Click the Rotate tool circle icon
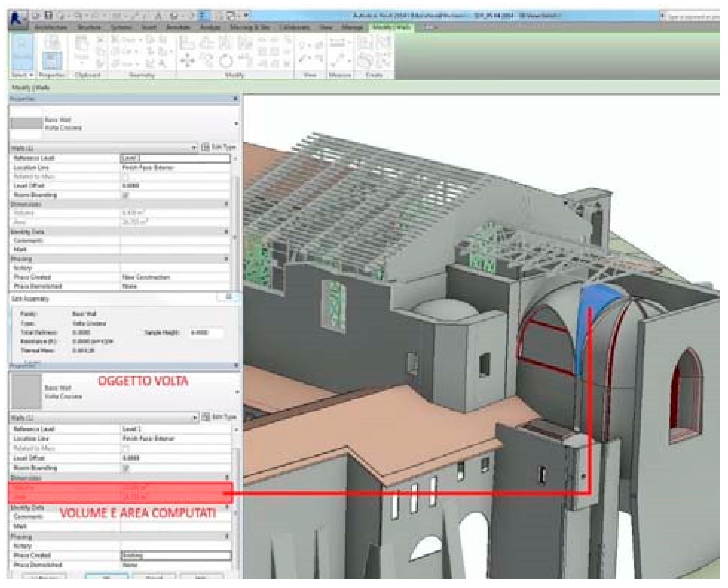This screenshot has height=588, width=728. (226, 61)
